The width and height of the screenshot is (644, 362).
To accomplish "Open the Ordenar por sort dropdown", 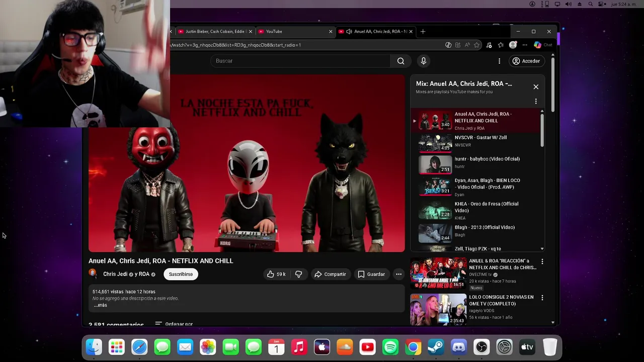I will [174, 324].
